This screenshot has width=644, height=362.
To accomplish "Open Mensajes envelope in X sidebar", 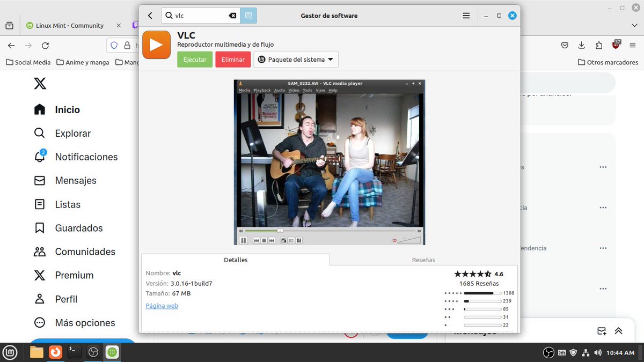I will coord(65,180).
